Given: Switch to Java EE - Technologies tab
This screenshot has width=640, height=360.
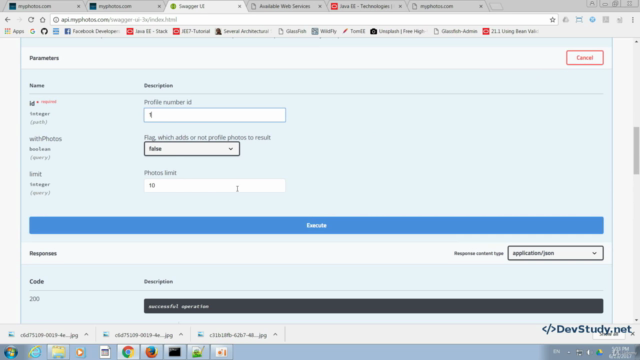Looking at the screenshot, I should (x=365, y=6).
